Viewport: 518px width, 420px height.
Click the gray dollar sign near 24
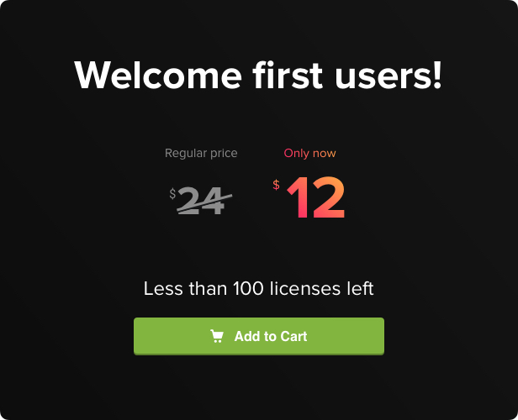pos(172,194)
